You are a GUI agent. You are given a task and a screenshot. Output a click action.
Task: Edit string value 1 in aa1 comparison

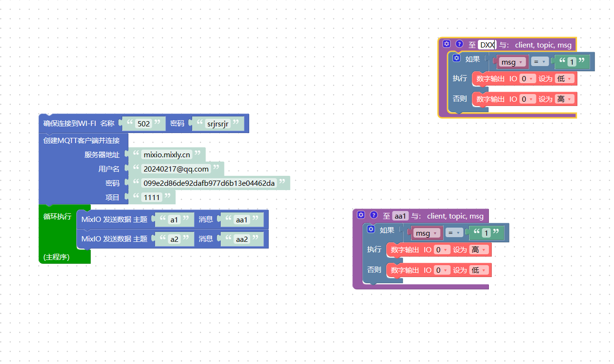coord(486,233)
